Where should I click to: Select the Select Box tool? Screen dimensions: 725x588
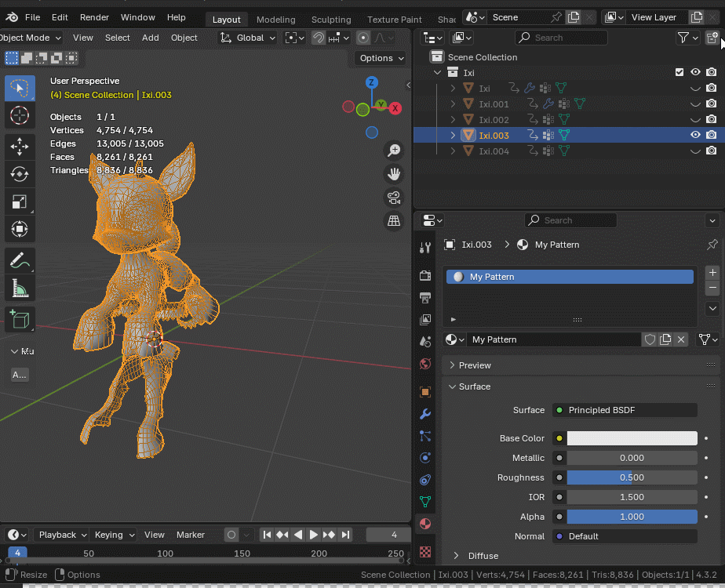(20, 88)
